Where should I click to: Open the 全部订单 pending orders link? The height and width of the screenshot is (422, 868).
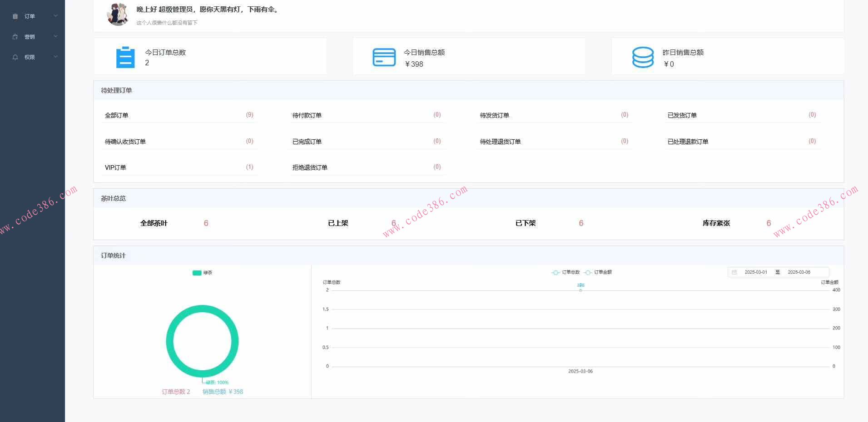tap(116, 115)
